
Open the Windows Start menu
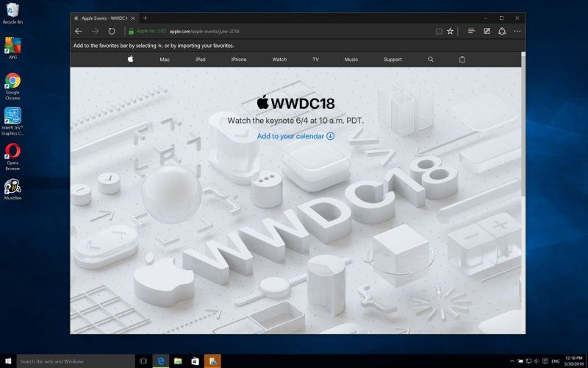[8, 361]
